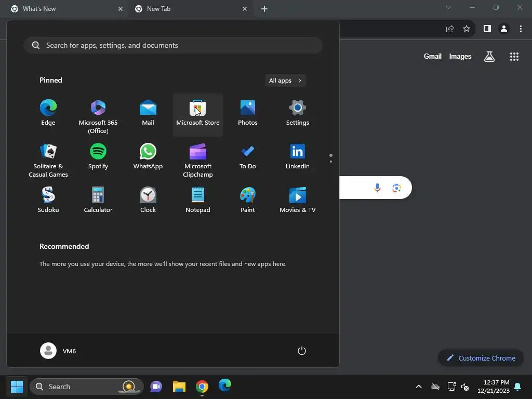Viewport: 532px width, 399px height.
Task: Click the muted volume tray icon
Action: point(465,387)
